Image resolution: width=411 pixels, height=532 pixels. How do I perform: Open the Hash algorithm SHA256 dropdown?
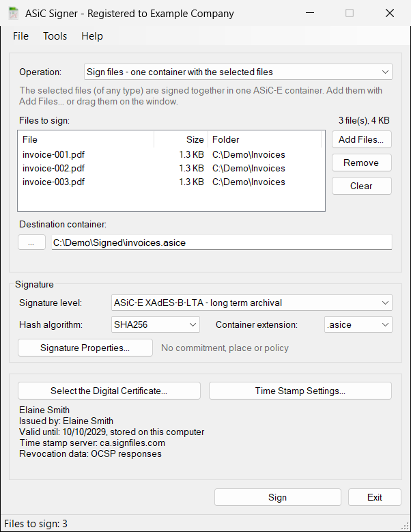tap(155, 324)
